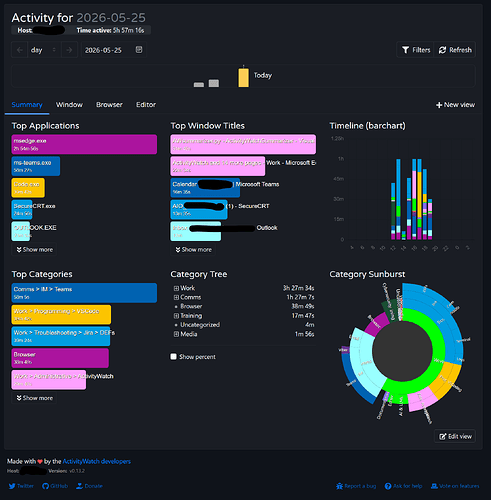The image size is (491, 500).
Task: Click the SecureCRT.exe application bar
Action: [x=22, y=210]
